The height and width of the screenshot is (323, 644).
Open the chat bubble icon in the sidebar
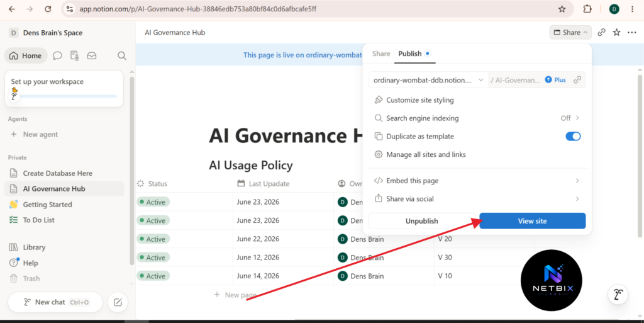tap(57, 55)
